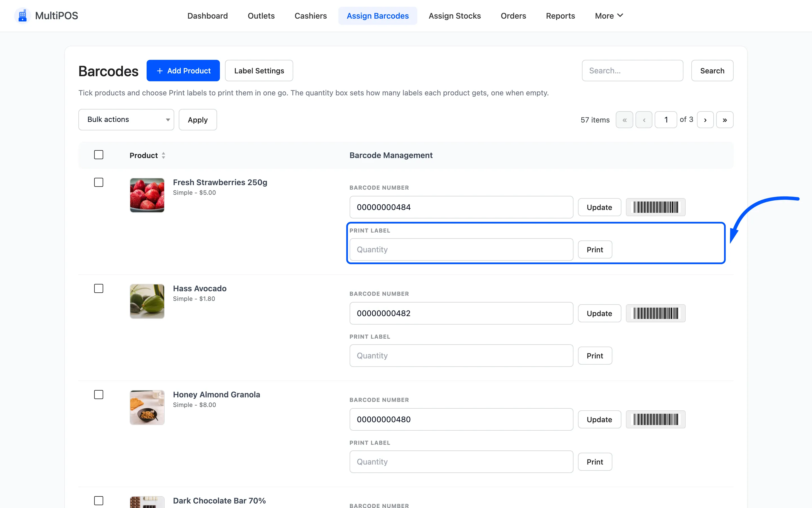Tick checkbox for Fresh Strawberries 250g
Image resolution: width=812 pixels, height=508 pixels.
pos(99,182)
